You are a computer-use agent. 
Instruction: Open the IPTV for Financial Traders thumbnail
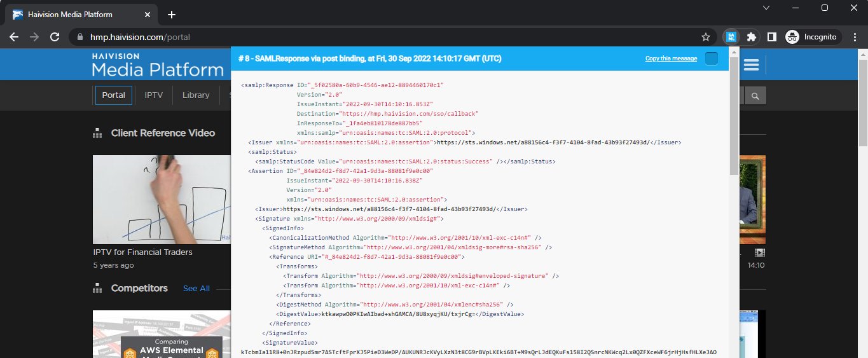162,199
